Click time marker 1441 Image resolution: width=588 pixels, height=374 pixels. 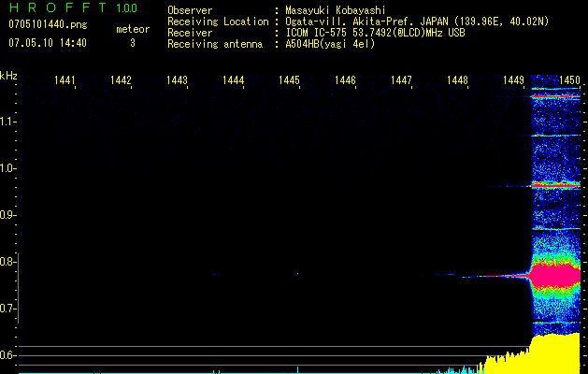[x=65, y=80]
